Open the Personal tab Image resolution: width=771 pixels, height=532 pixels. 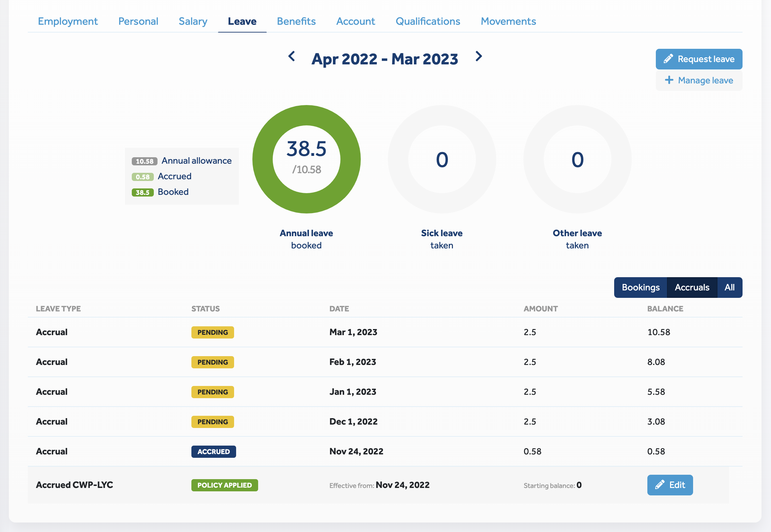[x=138, y=21]
